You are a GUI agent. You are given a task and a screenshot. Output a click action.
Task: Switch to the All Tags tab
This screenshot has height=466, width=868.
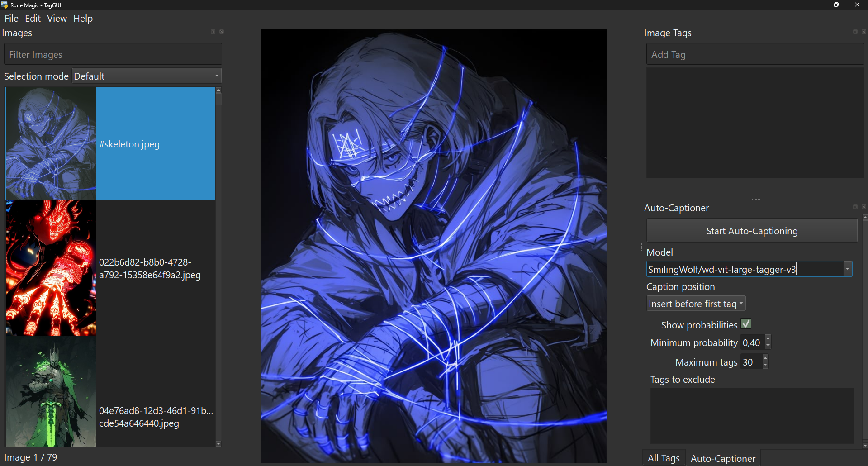pyautogui.click(x=663, y=458)
